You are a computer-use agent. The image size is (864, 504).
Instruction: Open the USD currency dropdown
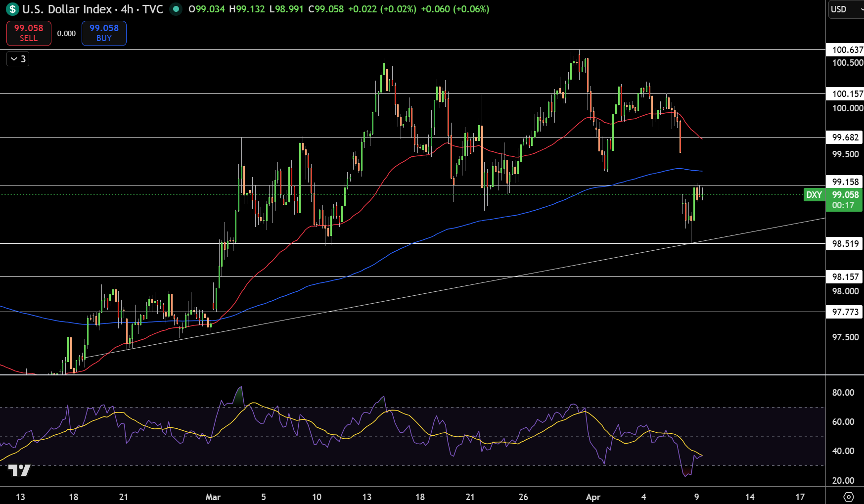[846, 9]
